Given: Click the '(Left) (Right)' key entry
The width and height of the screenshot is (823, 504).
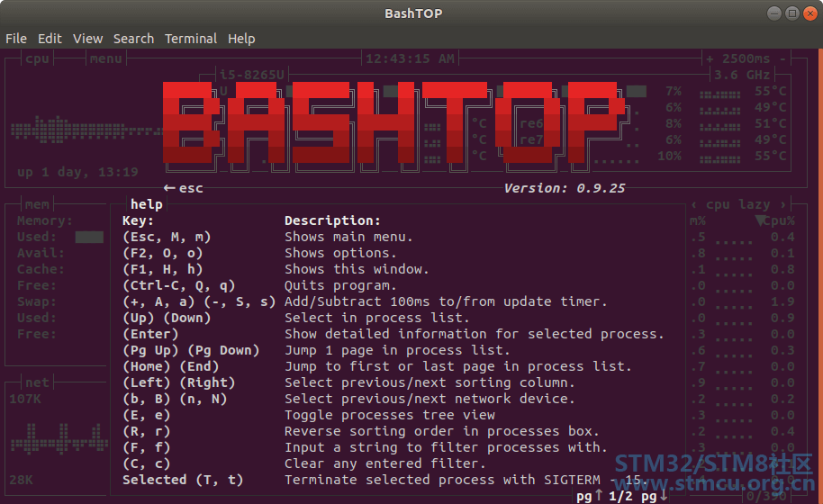Looking at the screenshot, I should 178,382.
